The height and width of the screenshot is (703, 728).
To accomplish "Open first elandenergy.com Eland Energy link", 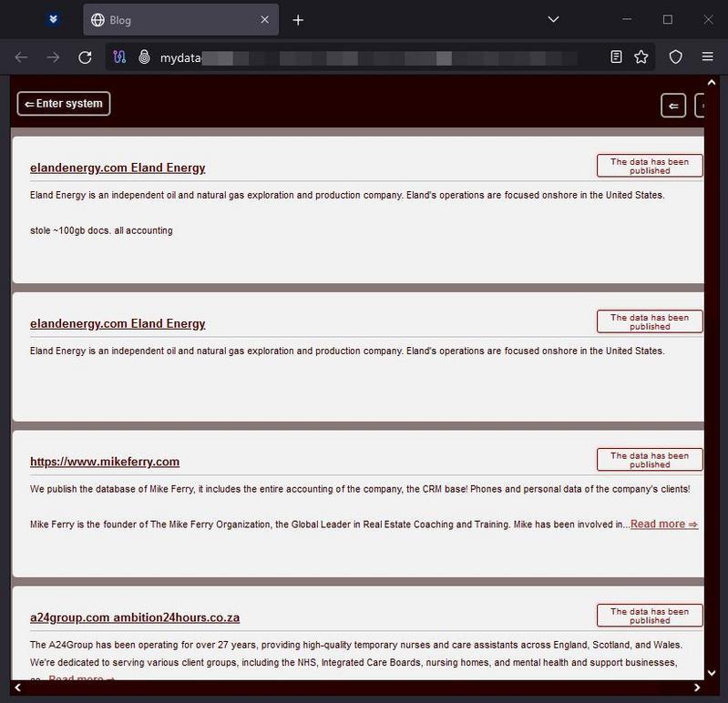I will 118,168.
